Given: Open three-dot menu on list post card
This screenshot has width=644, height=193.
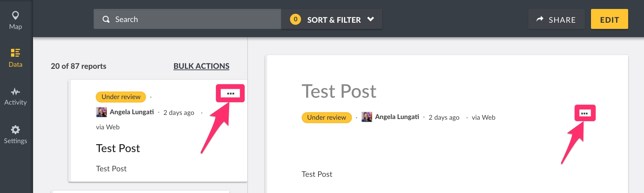Looking at the screenshot, I should (230, 93).
